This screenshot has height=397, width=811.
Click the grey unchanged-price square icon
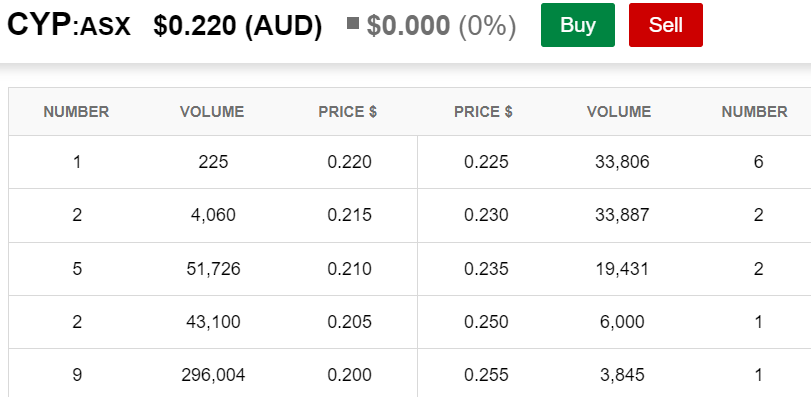(353, 23)
